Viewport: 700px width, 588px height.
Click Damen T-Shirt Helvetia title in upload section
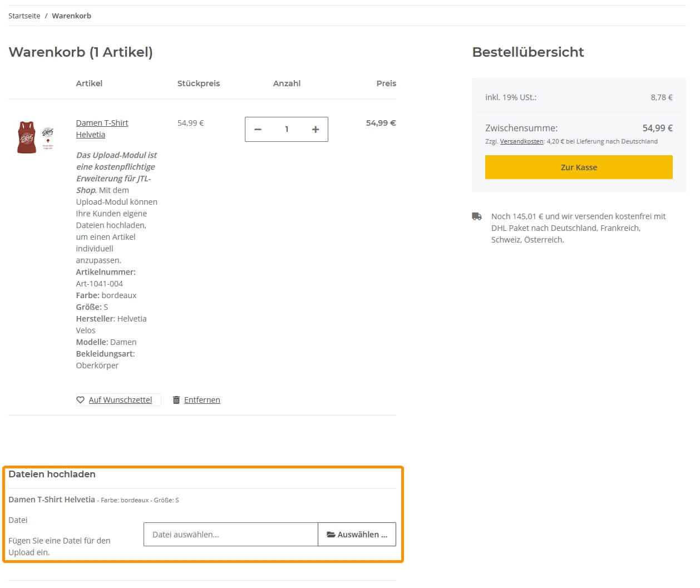52,500
